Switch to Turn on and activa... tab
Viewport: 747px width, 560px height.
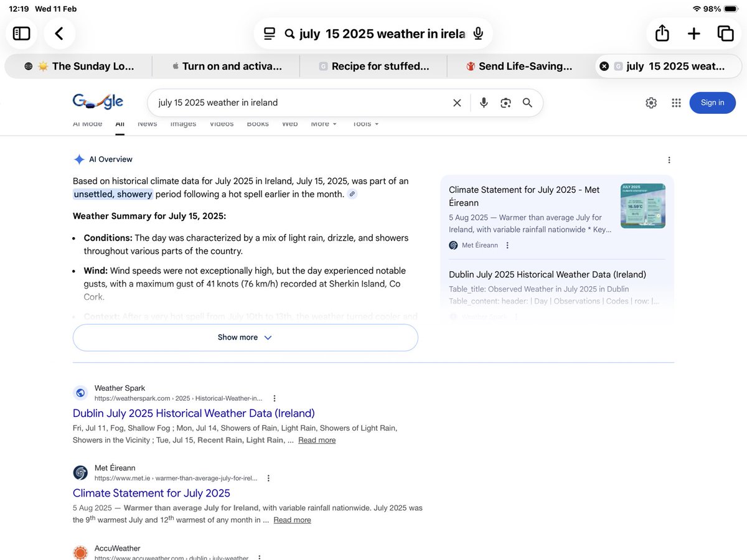point(226,66)
